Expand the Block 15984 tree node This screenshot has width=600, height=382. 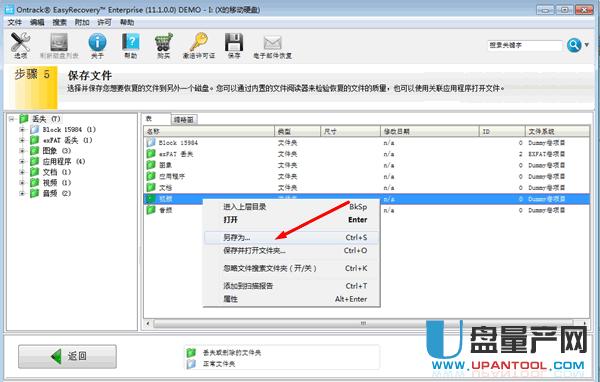pos(22,129)
